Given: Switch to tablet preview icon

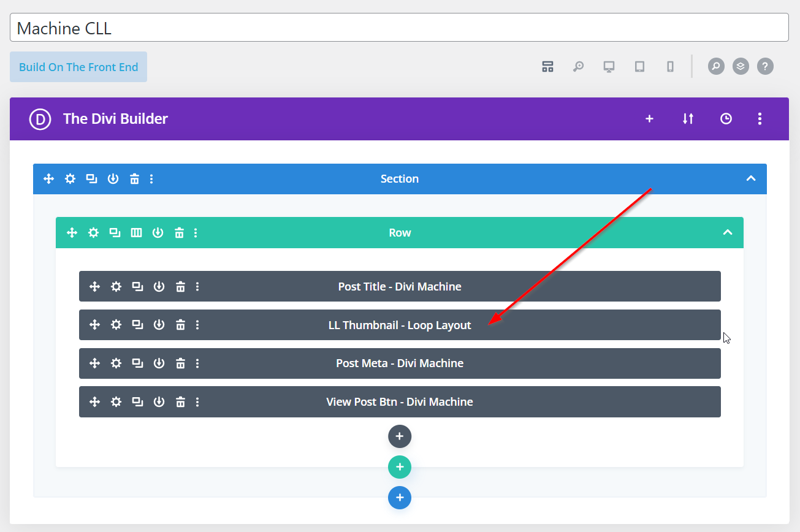Looking at the screenshot, I should (639, 67).
